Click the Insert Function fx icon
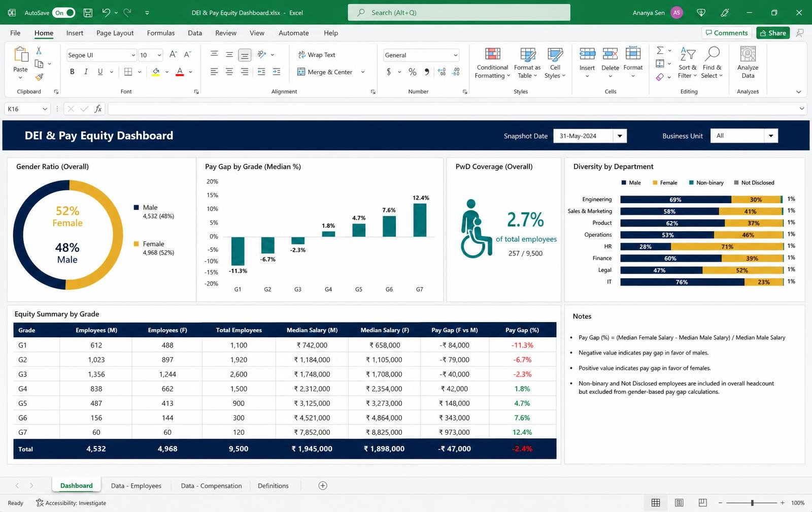 tap(98, 109)
